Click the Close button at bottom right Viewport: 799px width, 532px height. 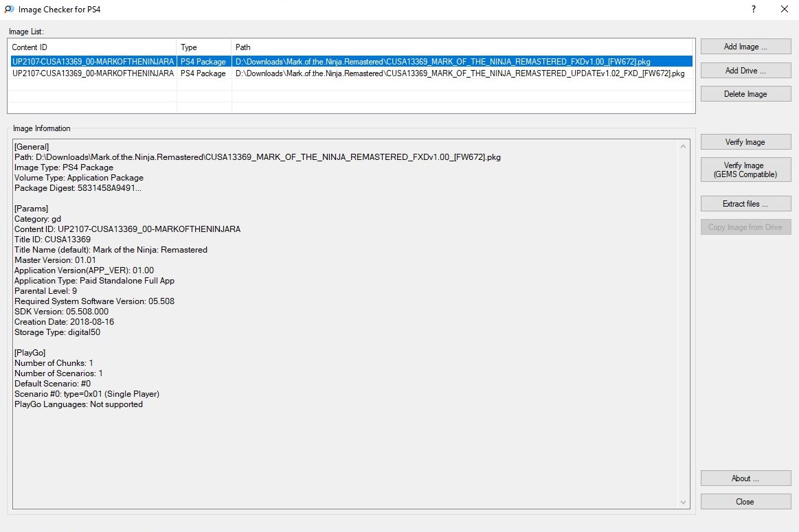pos(745,502)
